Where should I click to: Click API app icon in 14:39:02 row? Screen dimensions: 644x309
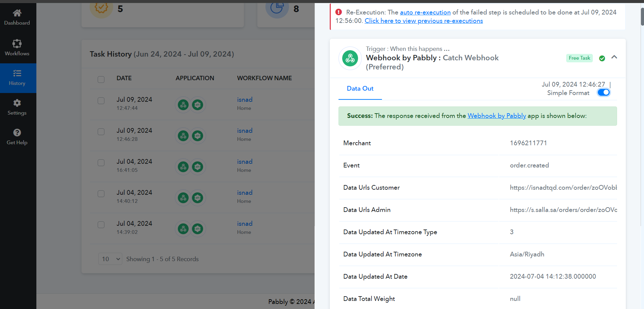click(198, 229)
